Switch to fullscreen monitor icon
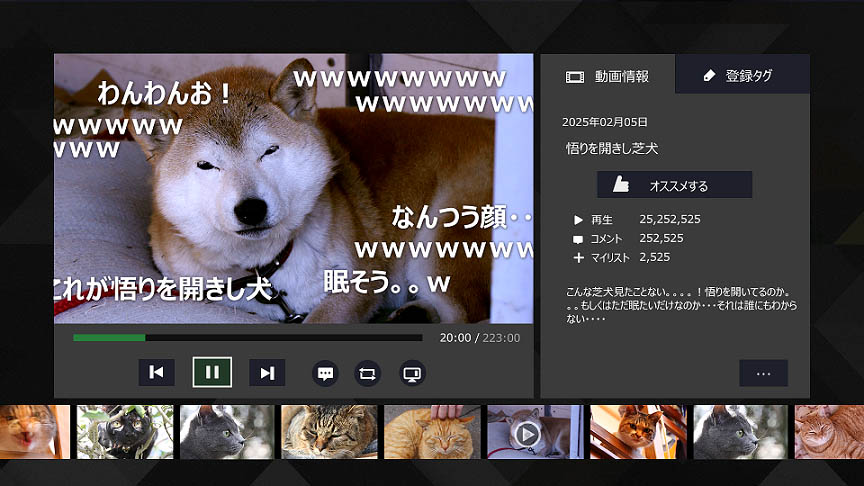Image resolution: width=864 pixels, height=486 pixels. (412, 374)
